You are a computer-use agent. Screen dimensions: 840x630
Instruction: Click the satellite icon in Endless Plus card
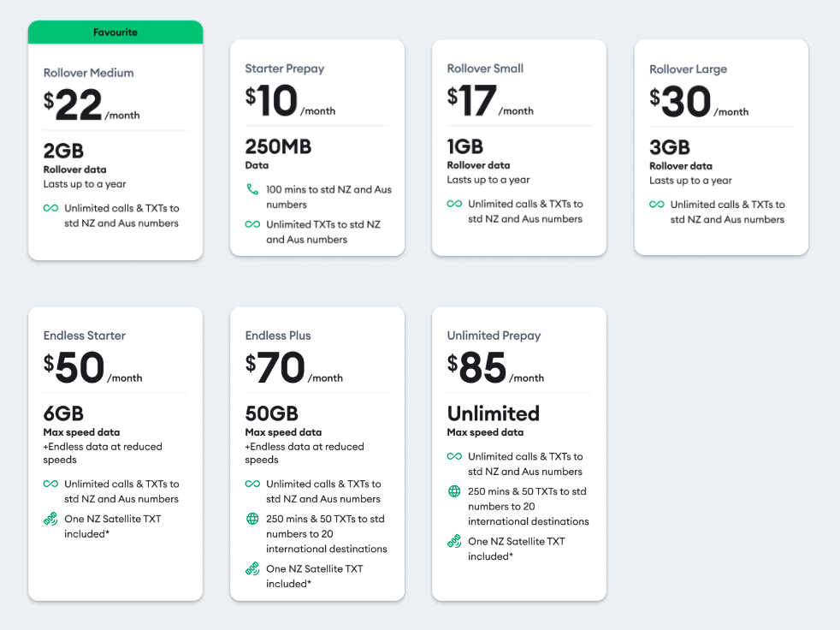(252, 568)
